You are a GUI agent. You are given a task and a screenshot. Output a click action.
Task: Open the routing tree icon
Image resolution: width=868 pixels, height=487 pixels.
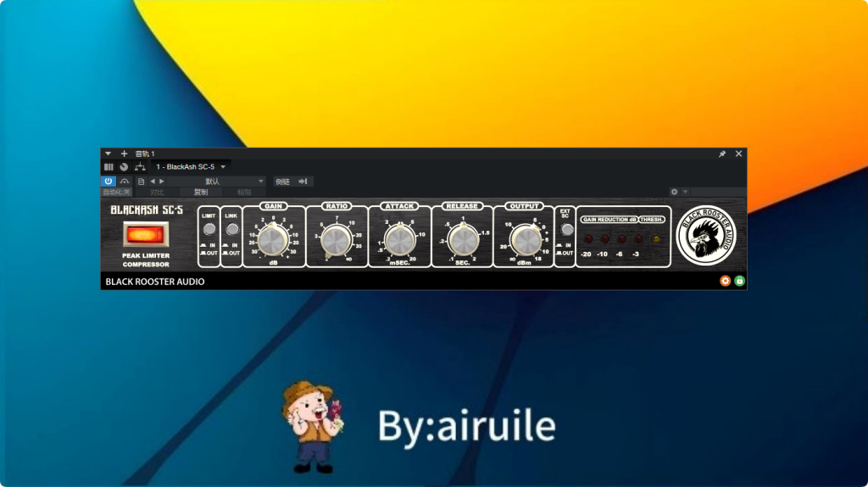click(140, 167)
